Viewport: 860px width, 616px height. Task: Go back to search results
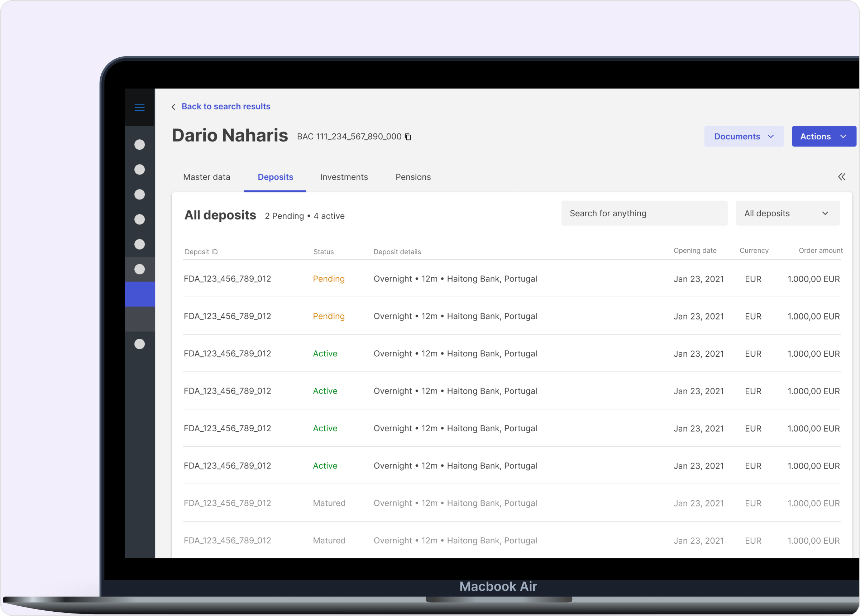click(226, 106)
